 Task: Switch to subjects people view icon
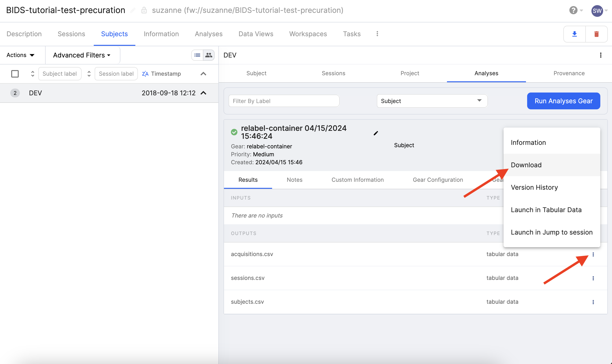(x=209, y=55)
